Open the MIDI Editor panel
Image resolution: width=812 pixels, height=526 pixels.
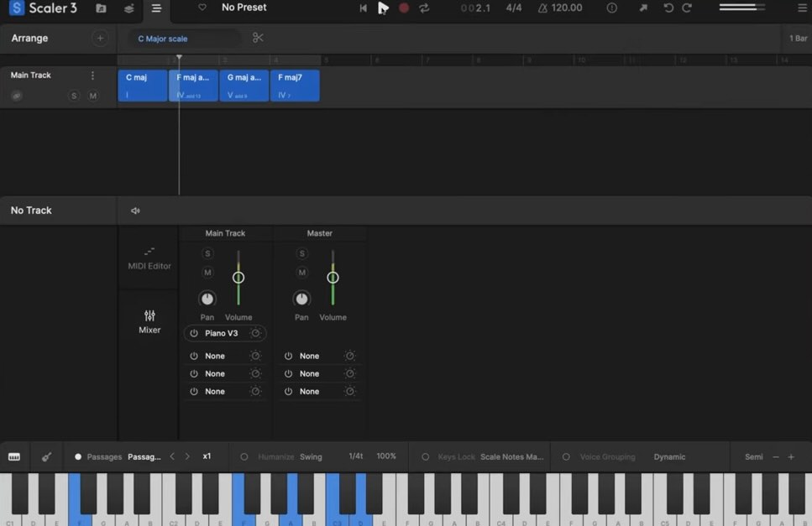click(149, 258)
